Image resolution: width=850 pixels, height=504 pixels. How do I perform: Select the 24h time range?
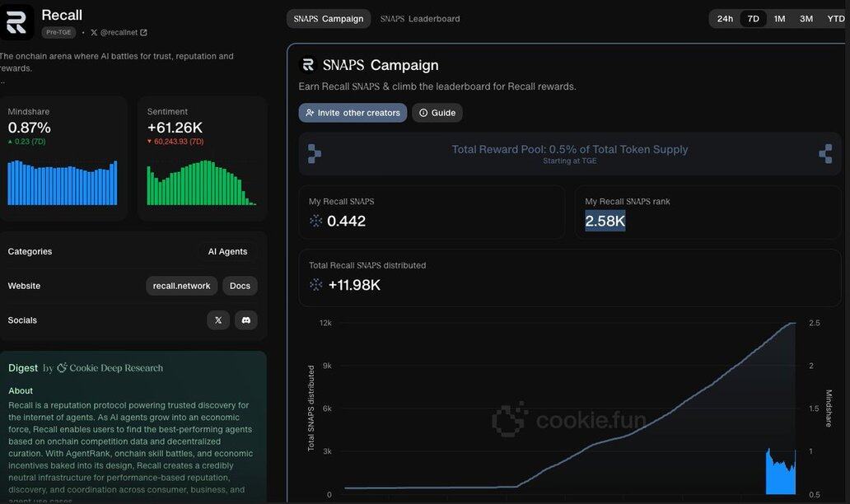click(725, 19)
